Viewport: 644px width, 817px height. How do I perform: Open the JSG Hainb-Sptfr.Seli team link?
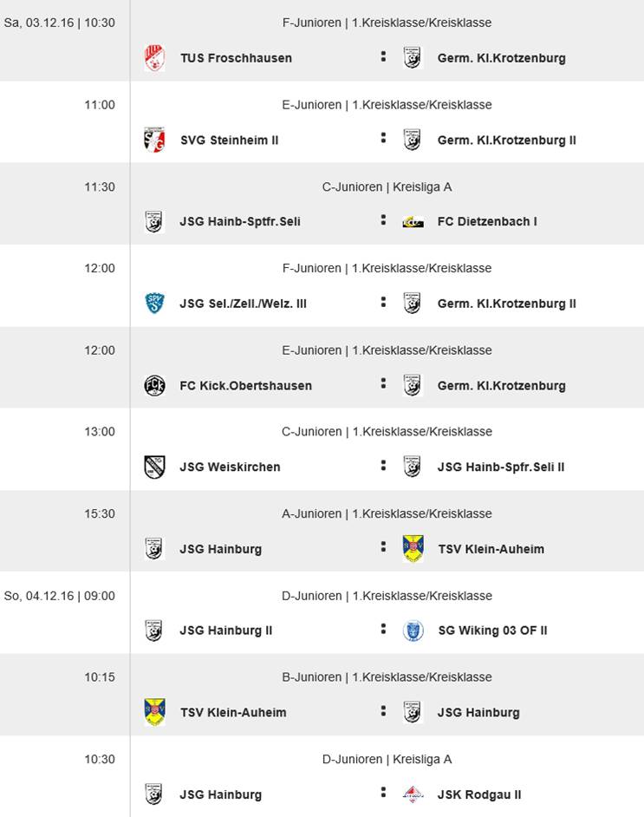pos(240,221)
